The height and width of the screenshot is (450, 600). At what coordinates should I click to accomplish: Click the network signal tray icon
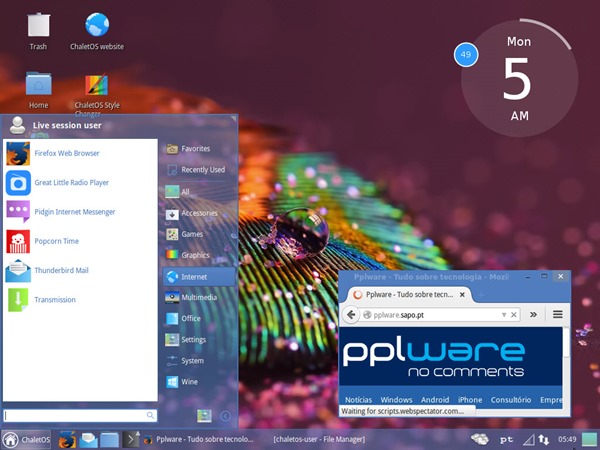[529, 440]
